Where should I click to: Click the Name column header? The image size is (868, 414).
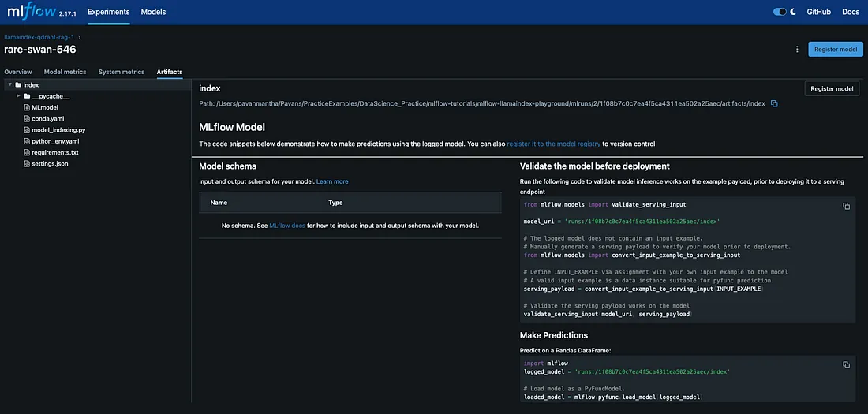(x=219, y=203)
